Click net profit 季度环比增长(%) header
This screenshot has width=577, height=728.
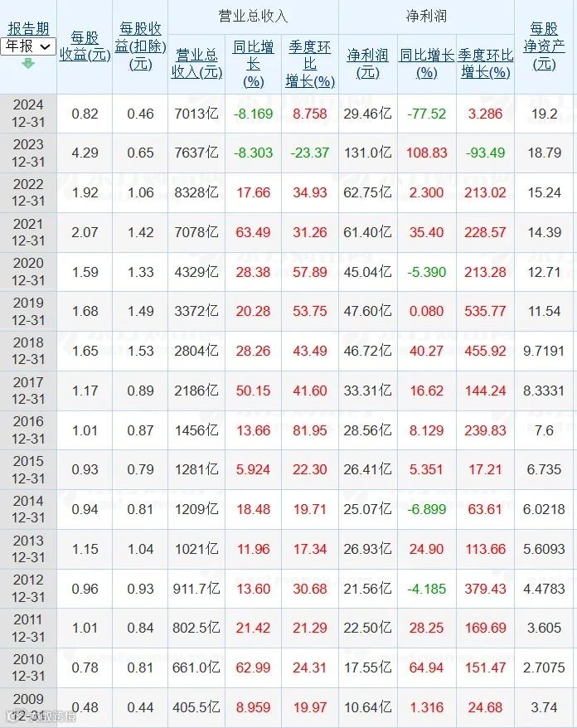click(x=486, y=64)
